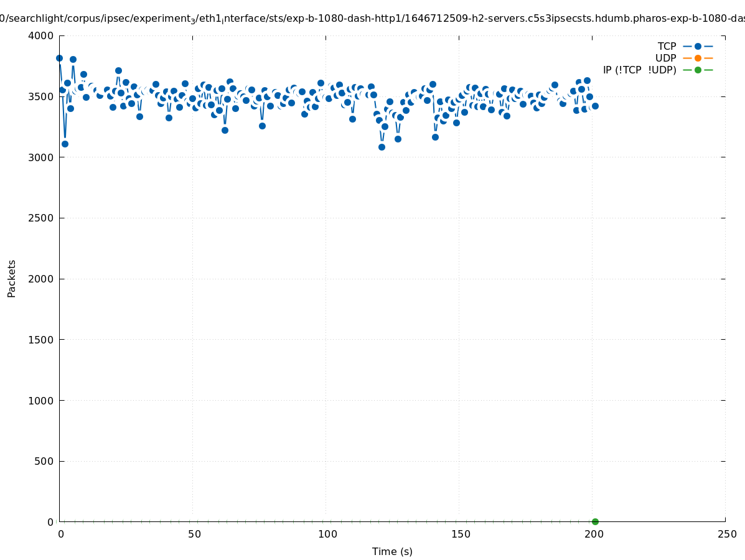Click the 150 x-axis tick label
Image resolution: width=745 pixels, height=560 pixels.
(x=461, y=534)
